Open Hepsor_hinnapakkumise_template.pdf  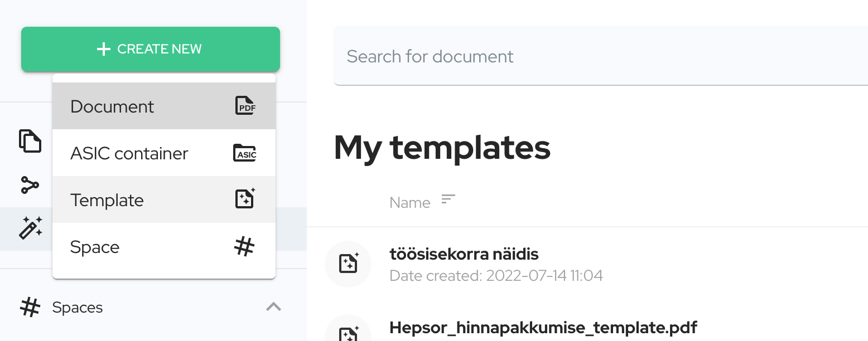(543, 328)
